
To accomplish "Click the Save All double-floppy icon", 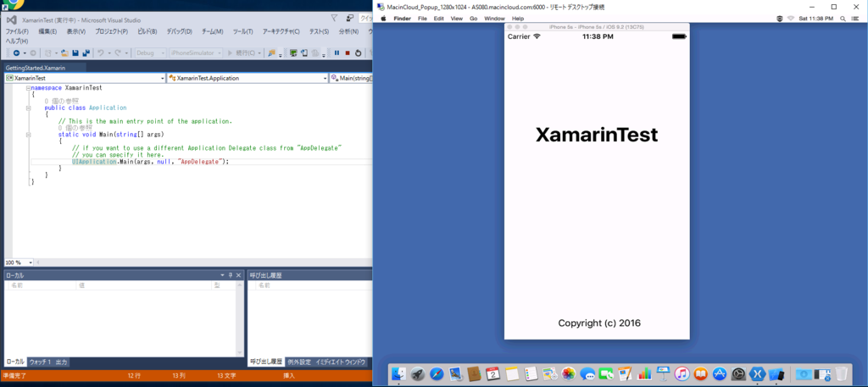I will [x=86, y=53].
